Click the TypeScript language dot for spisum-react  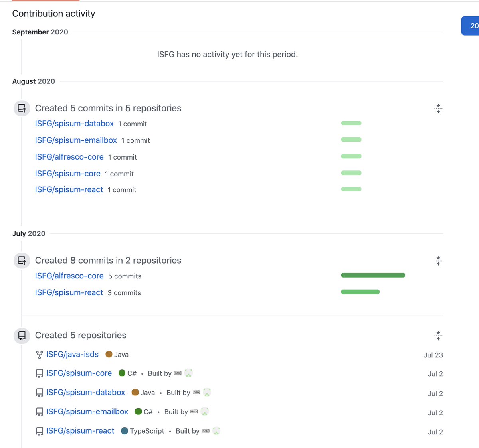[125, 431]
